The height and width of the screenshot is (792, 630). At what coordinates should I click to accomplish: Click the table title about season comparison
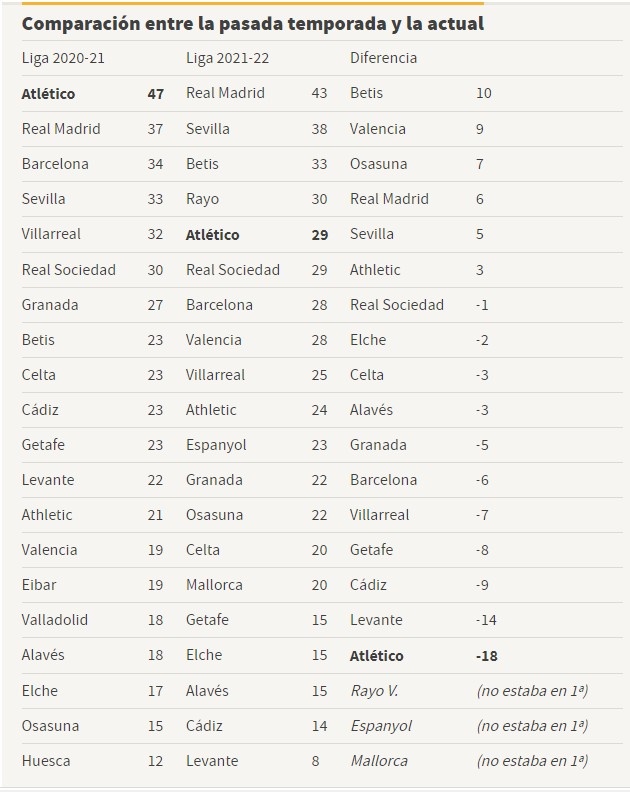(x=253, y=24)
